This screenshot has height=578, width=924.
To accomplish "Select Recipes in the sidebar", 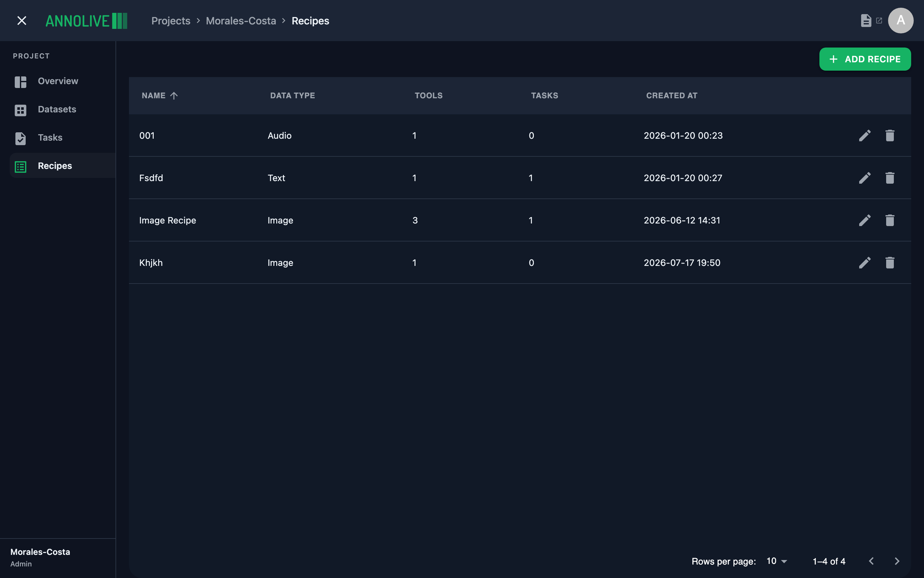I will pos(62,165).
